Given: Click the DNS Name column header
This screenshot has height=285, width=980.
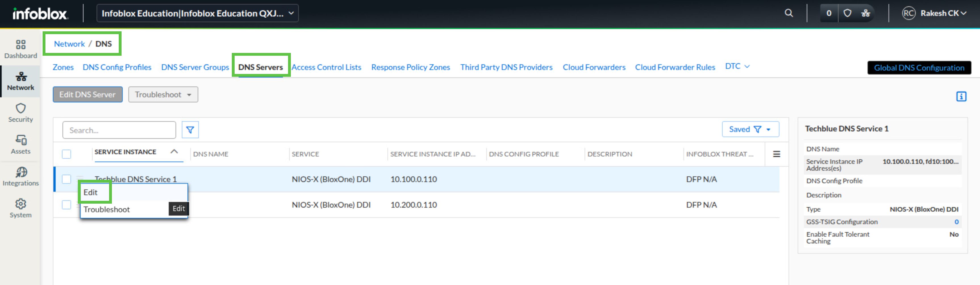Looking at the screenshot, I should pyautogui.click(x=211, y=154).
